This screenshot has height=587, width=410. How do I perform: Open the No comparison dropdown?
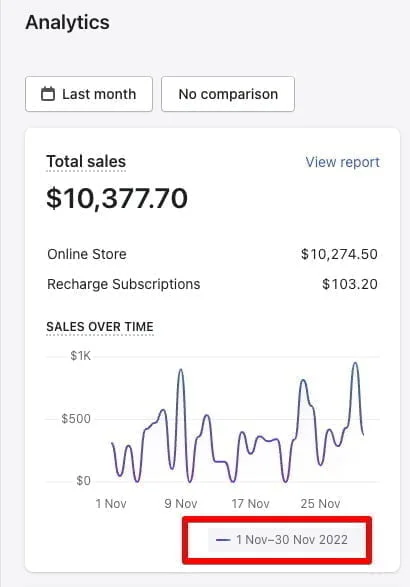pyautogui.click(x=228, y=94)
